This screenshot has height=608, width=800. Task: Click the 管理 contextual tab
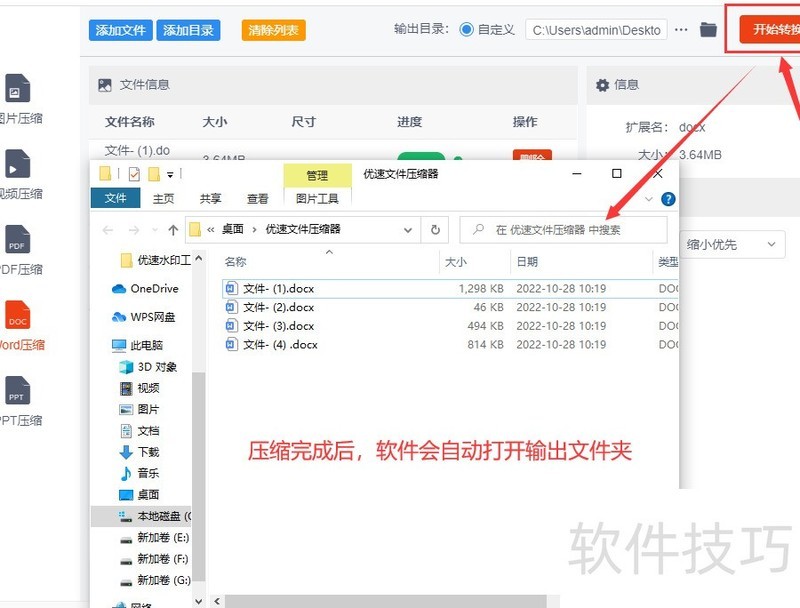click(317, 175)
